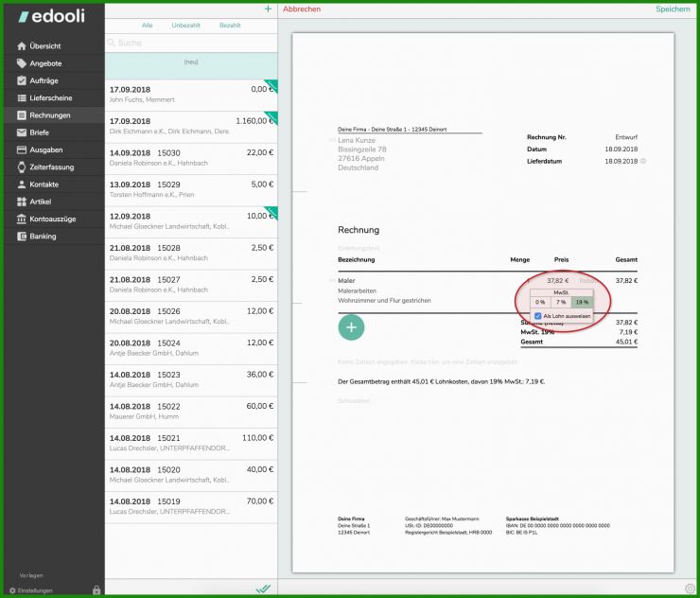Image resolution: width=700 pixels, height=598 pixels.
Task: Click the description 'Wohnzimmer und Flur gestrichen'
Action: tap(384, 301)
